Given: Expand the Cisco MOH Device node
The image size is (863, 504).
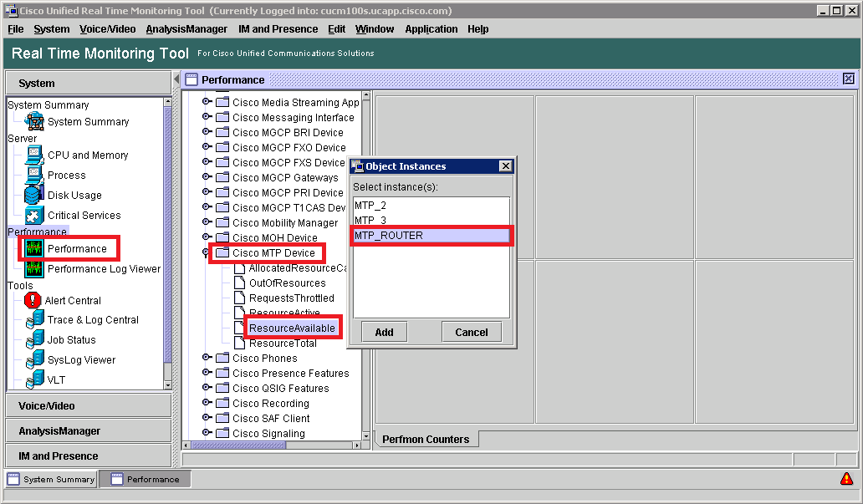Looking at the screenshot, I should [x=207, y=237].
